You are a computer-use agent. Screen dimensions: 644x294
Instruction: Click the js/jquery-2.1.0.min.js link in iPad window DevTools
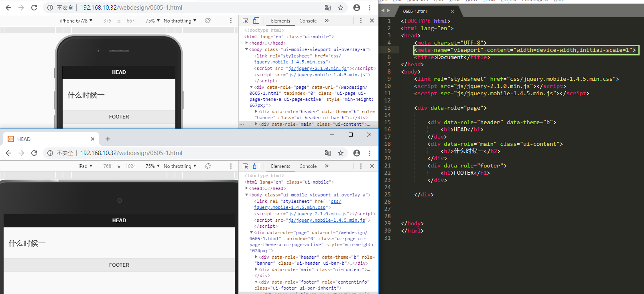click(317, 214)
